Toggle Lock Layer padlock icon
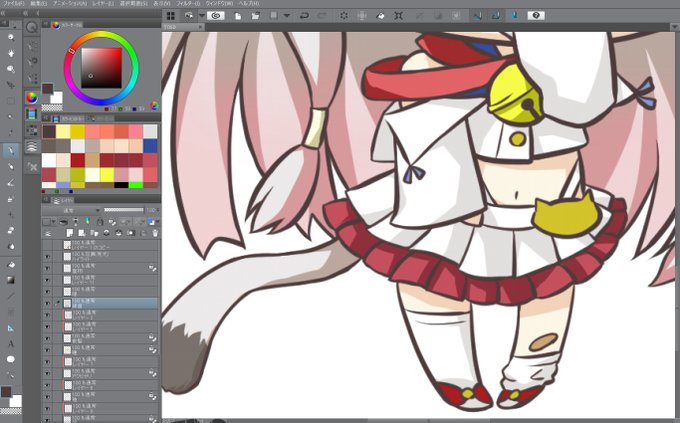This screenshot has width=680, height=423. click(101, 222)
